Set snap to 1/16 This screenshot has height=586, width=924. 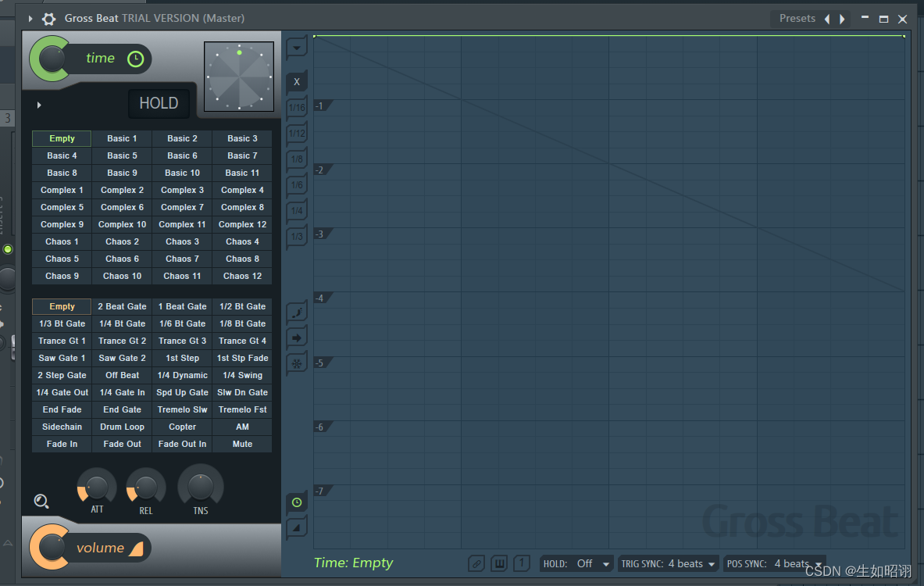(x=296, y=107)
